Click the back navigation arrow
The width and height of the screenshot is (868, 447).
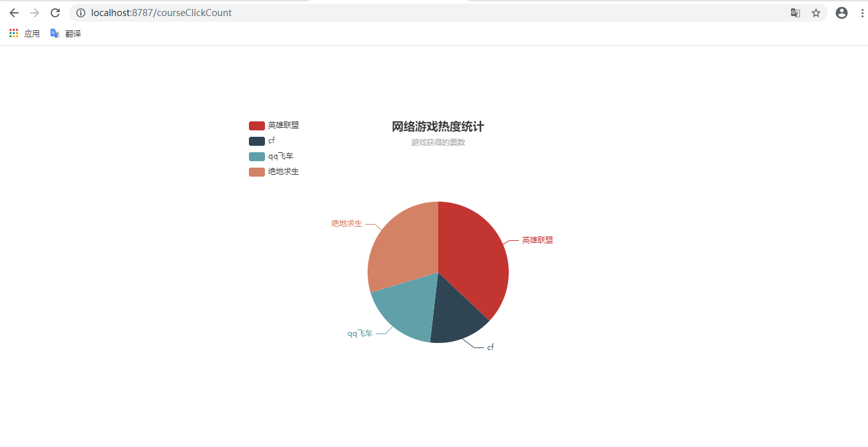click(14, 12)
